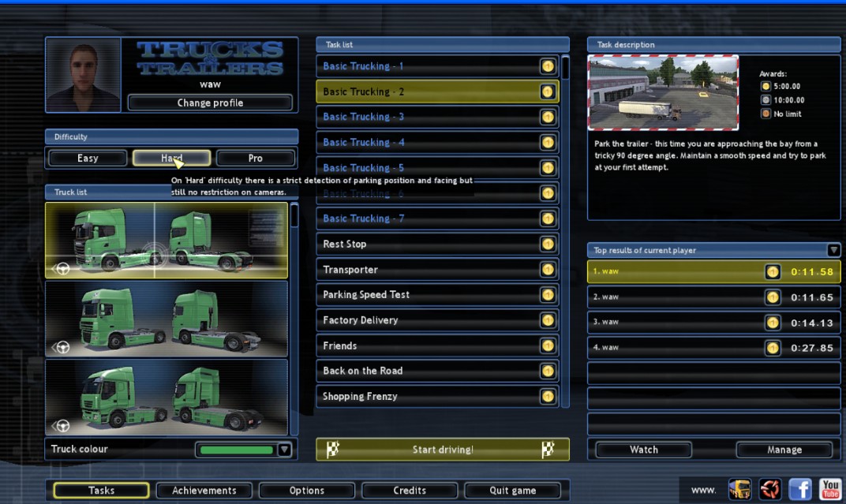Click the Change profile button

tap(211, 103)
